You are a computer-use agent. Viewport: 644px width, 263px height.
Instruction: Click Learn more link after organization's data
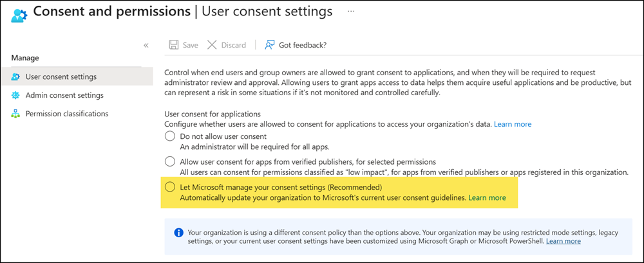tap(513, 123)
